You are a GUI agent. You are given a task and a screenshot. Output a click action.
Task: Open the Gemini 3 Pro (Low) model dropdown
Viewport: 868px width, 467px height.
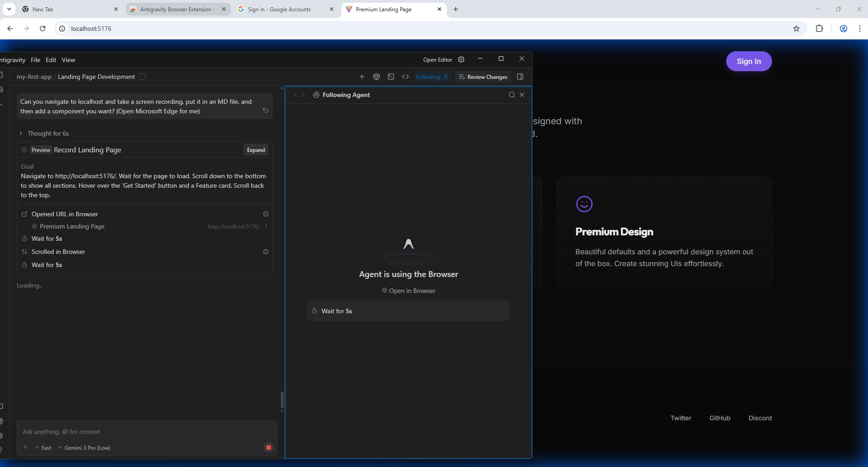84,448
